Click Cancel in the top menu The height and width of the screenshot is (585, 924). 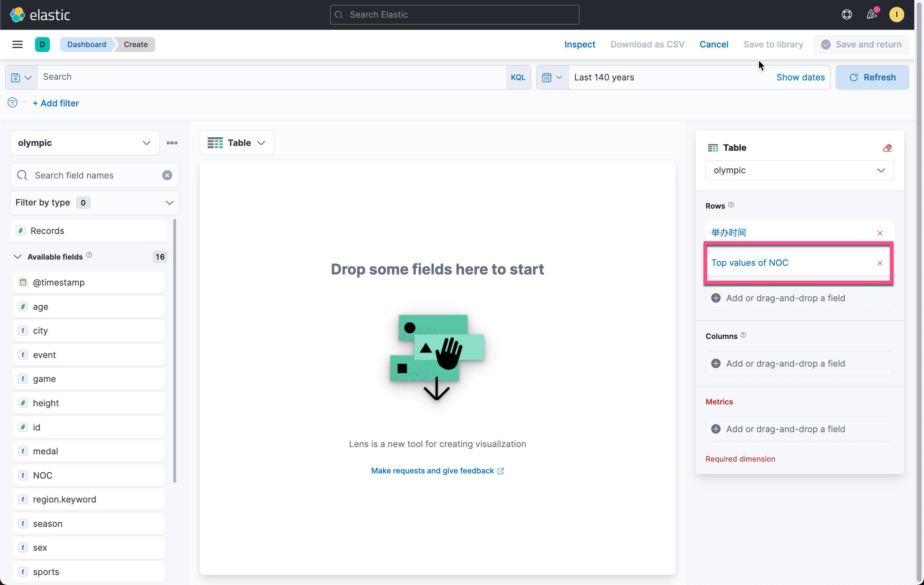(713, 44)
